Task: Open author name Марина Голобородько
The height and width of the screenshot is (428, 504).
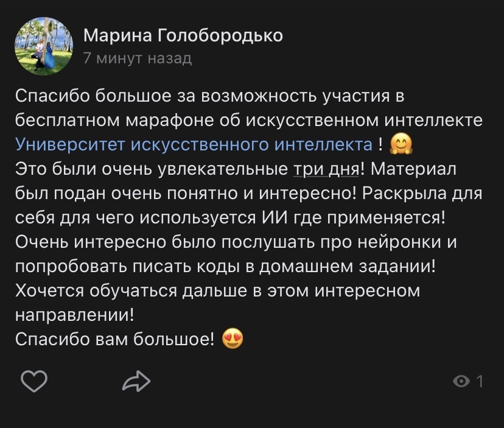Action: [x=183, y=36]
